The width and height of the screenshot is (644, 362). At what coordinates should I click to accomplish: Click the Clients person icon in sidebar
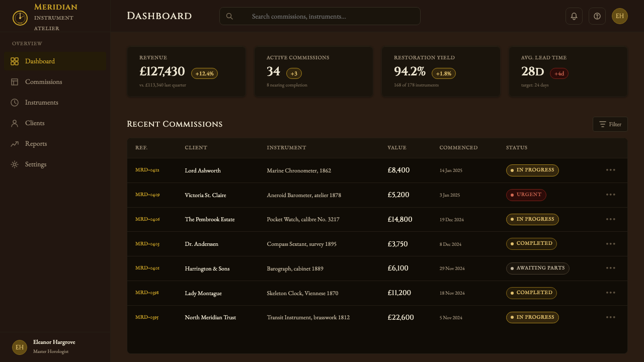(x=15, y=123)
